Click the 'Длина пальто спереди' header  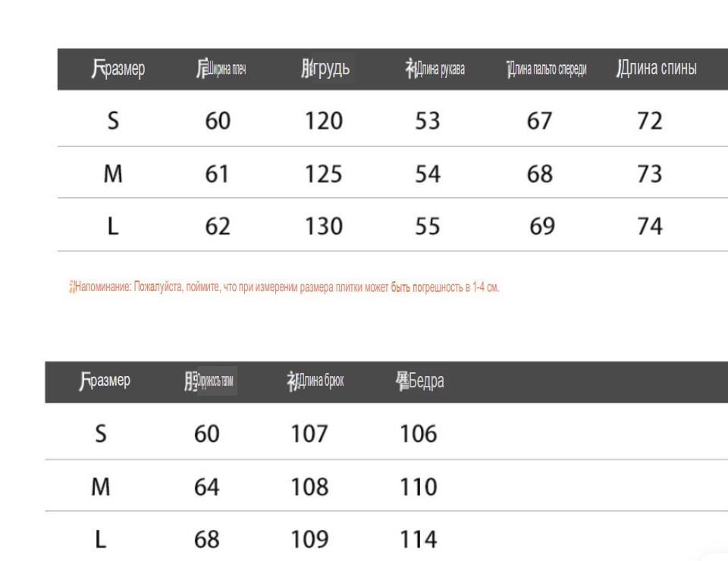[547, 69]
